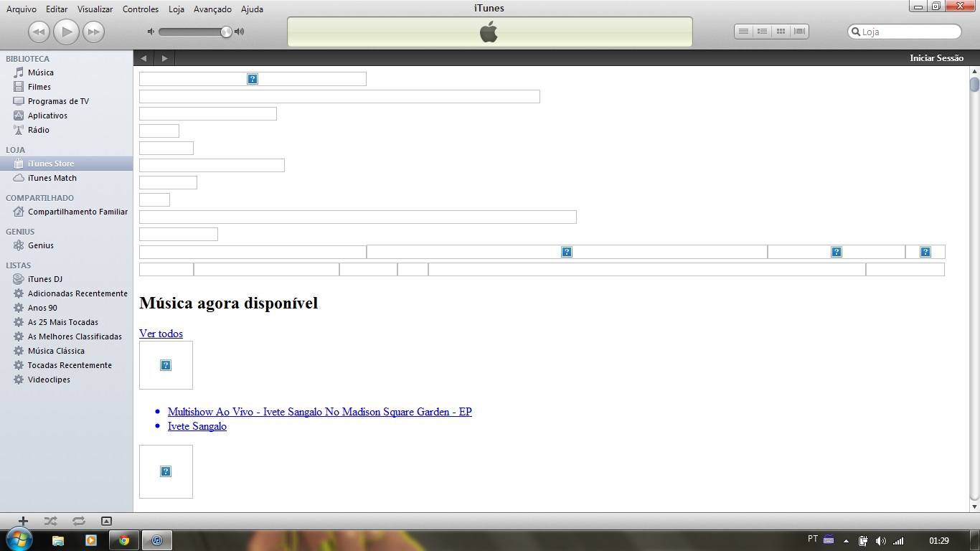Click the high volume speaker icon

tap(239, 32)
